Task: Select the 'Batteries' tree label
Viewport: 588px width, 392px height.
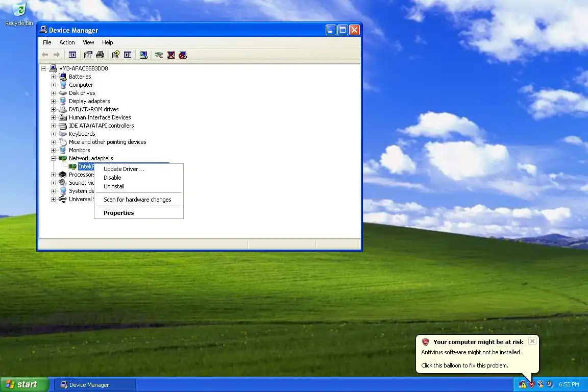Action: tap(80, 77)
